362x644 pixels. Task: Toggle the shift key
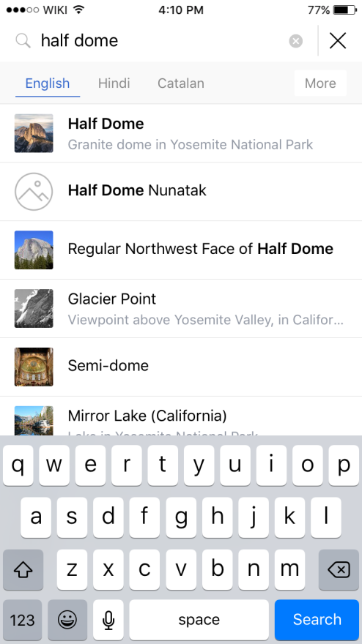(x=23, y=569)
